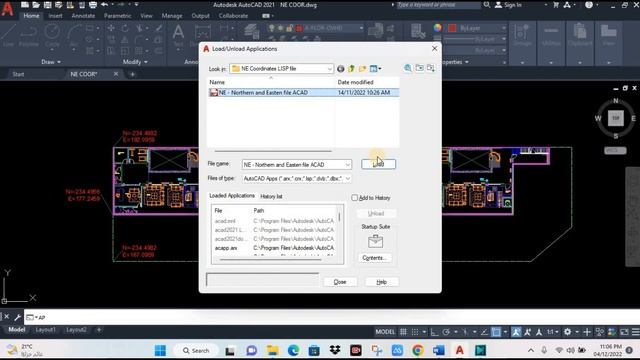The width and height of the screenshot is (640, 360).
Task: Open Startup Suite Contents button
Action: coord(374,258)
